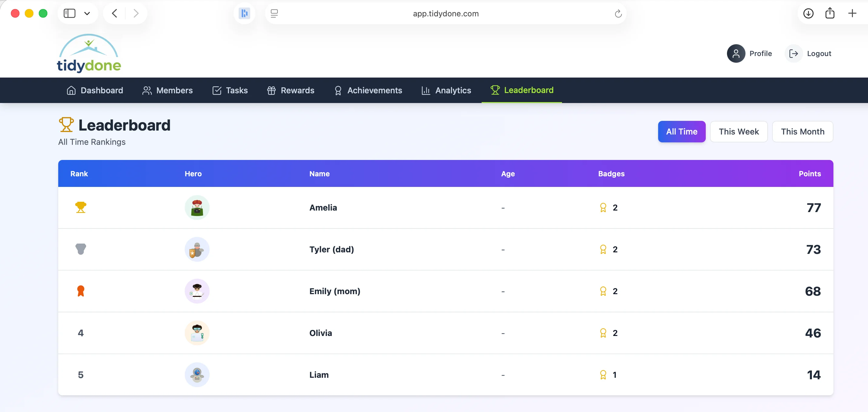The height and width of the screenshot is (412, 868).
Task: Filter rankings by This Month
Action: coord(802,131)
